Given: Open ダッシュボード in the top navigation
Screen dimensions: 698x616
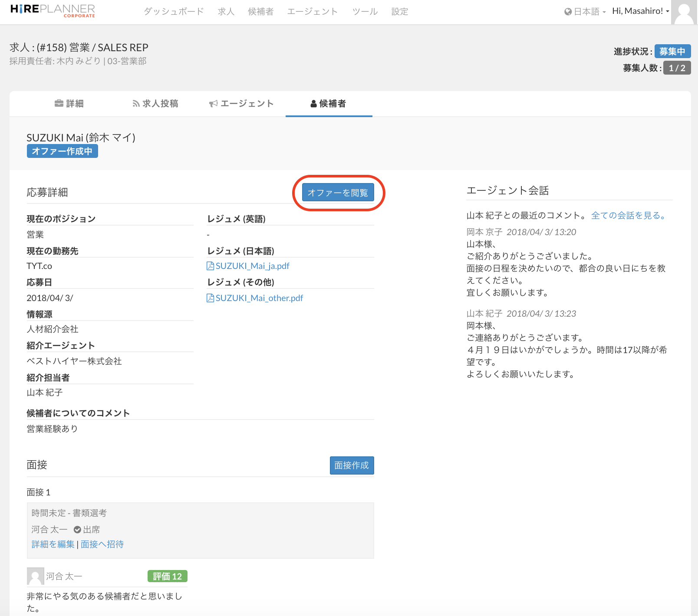Looking at the screenshot, I should (174, 12).
